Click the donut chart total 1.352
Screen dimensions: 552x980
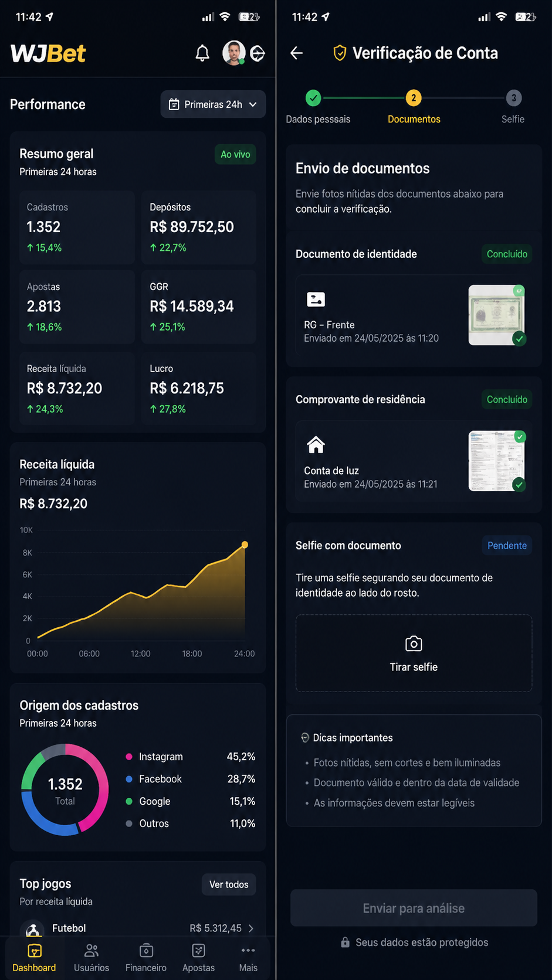(65, 784)
